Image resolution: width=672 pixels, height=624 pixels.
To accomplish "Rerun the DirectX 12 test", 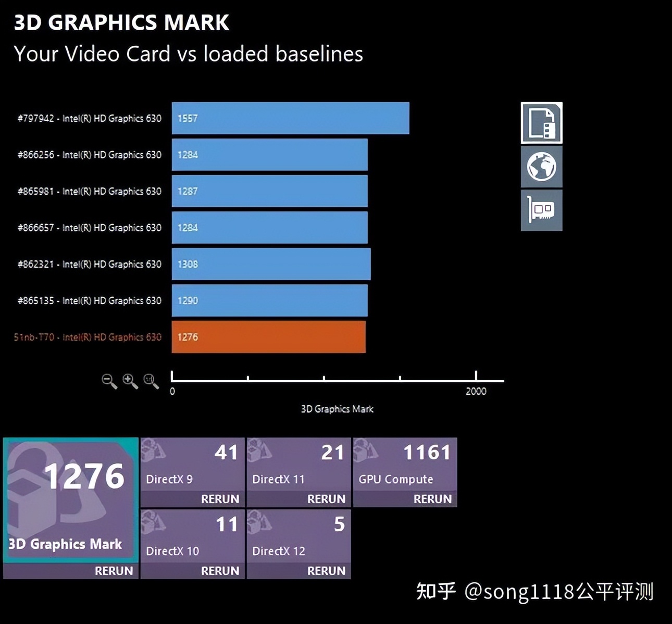I will [326, 570].
